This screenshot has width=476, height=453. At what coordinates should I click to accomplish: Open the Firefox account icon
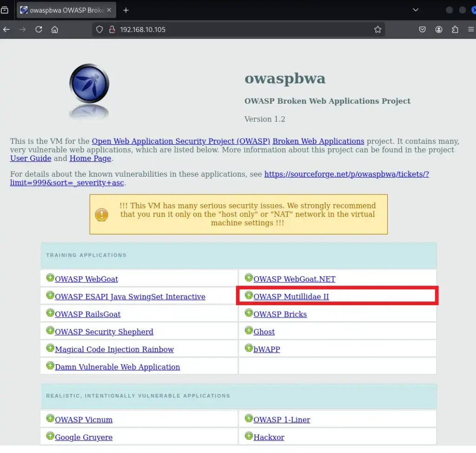coord(439,29)
